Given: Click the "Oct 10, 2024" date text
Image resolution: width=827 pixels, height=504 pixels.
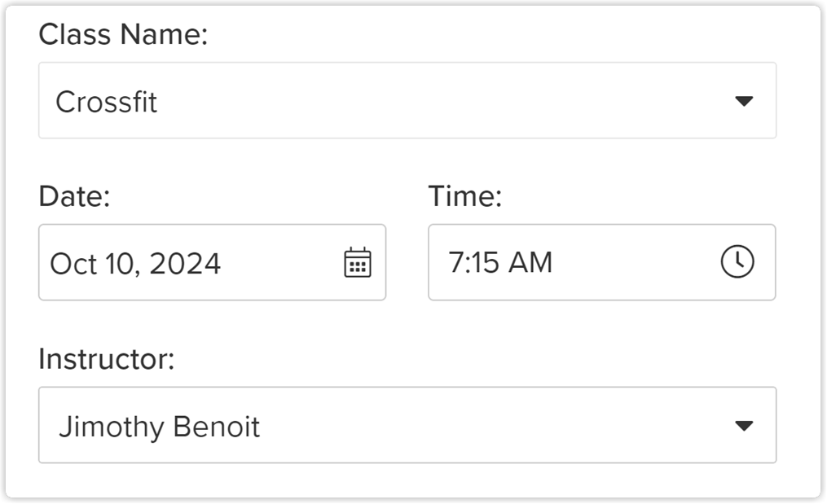Looking at the screenshot, I should pos(135,264).
